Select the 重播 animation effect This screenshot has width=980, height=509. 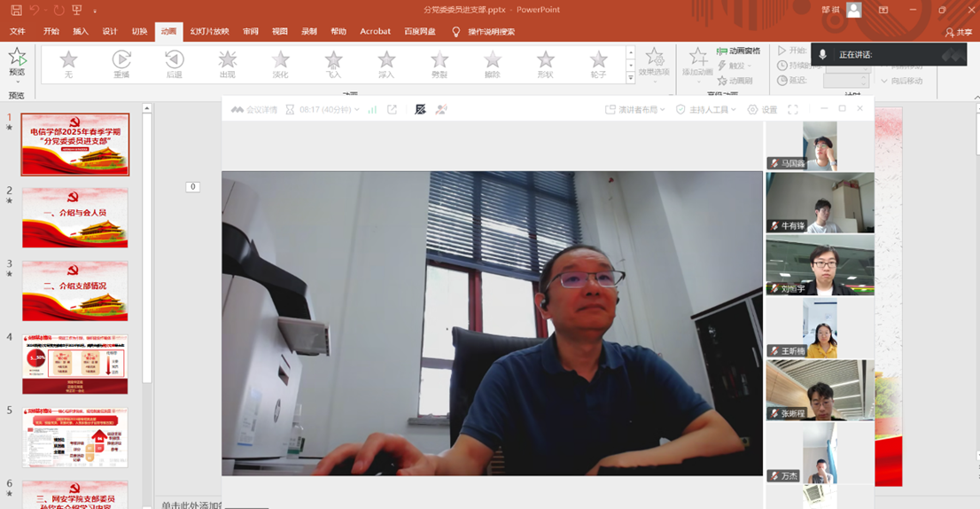121,65
